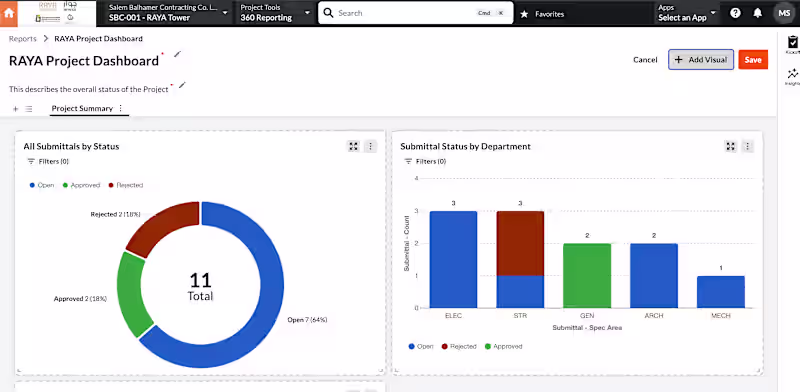Open the Help question mark icon

pyautogui.click(x=735, y=13)
